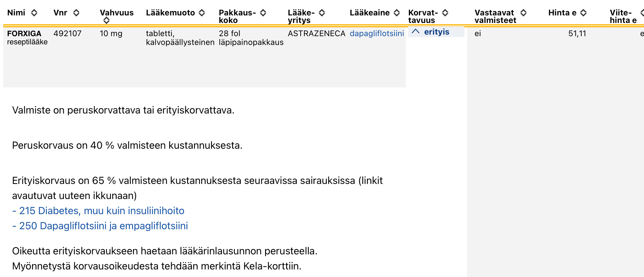Sort by Lääkemuoto using its sort icon

[202, 13]
